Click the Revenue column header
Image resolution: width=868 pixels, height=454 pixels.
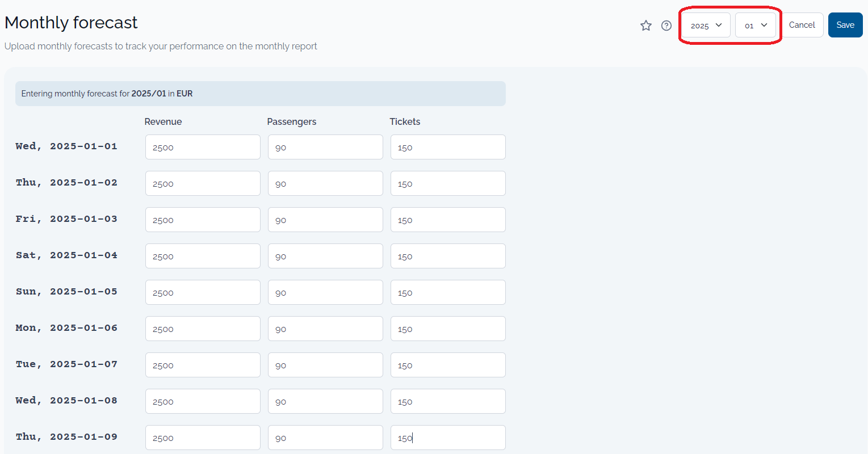[163, 121]
